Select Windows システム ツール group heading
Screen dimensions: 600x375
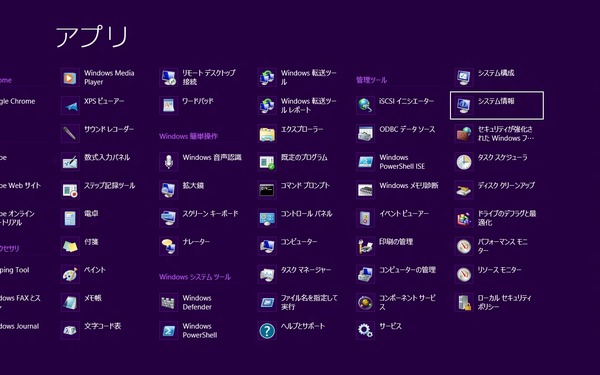(195, 277)
